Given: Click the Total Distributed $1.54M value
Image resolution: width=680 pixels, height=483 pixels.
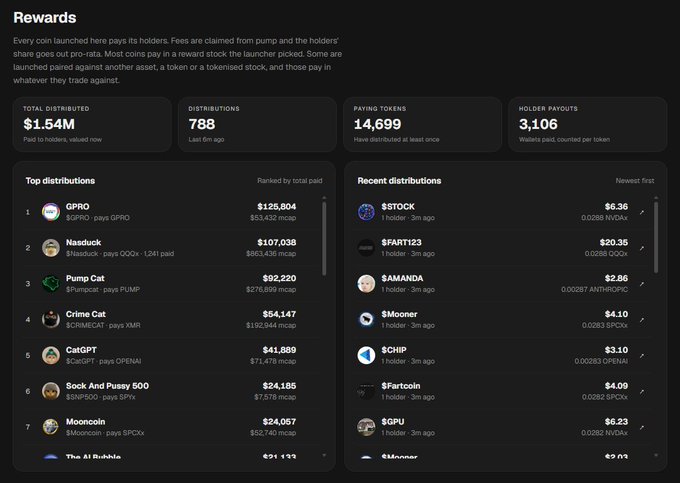Looking at the screenshot, I should tap(49, 124).
